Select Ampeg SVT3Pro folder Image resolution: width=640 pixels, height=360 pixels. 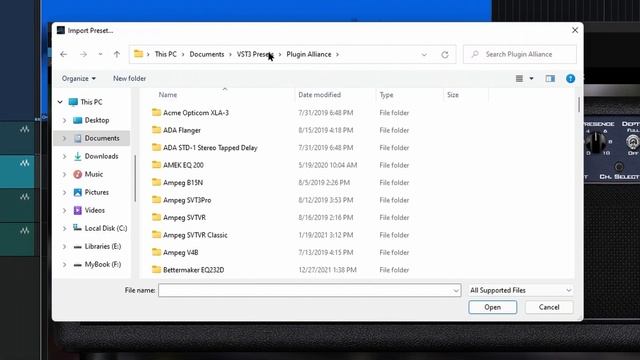(x=187, y=200)
